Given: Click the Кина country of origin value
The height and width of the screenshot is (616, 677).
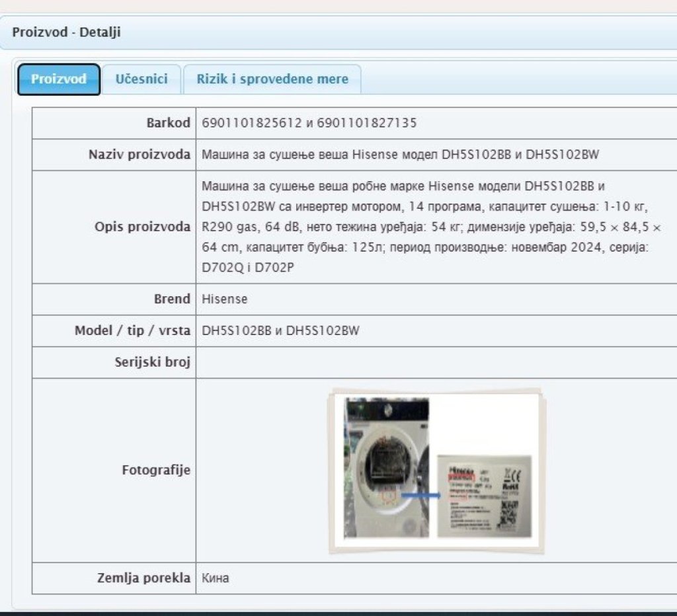Looking at the screenshot, I should click(216, 578).
